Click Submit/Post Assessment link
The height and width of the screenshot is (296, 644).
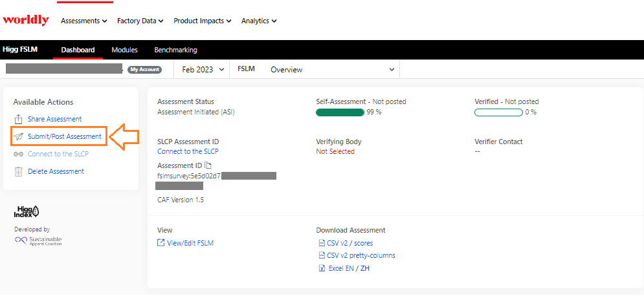(65, 136)
